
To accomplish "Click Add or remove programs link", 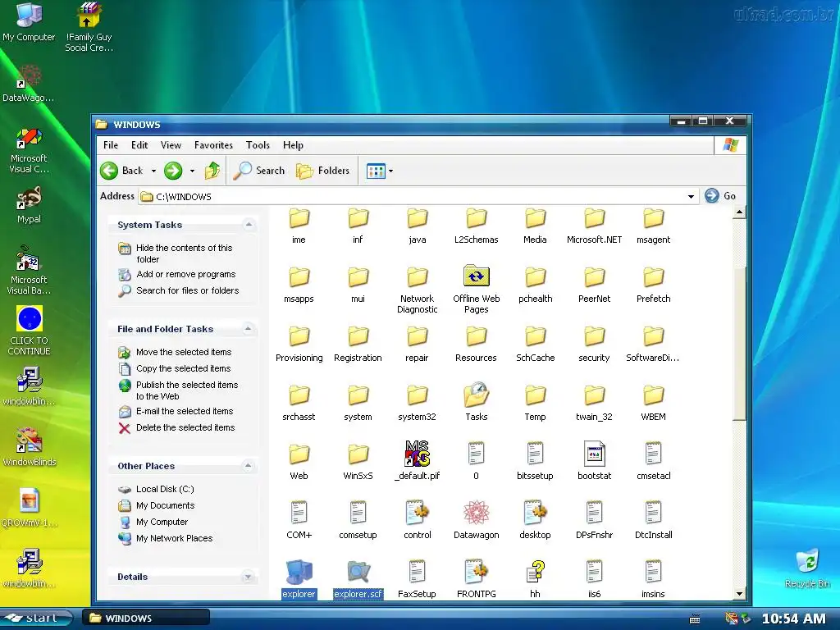I will 186,274.
